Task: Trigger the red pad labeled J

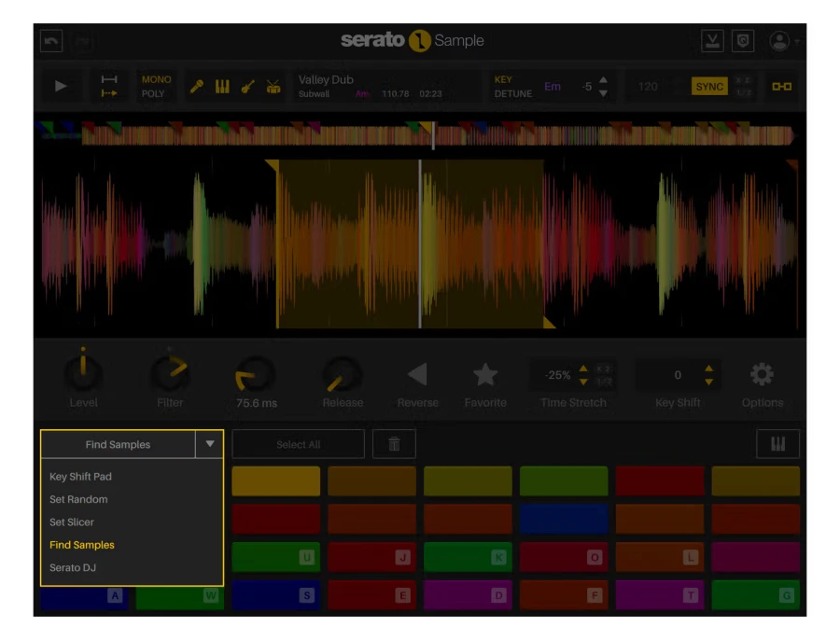Action: [x=371, y=557]
